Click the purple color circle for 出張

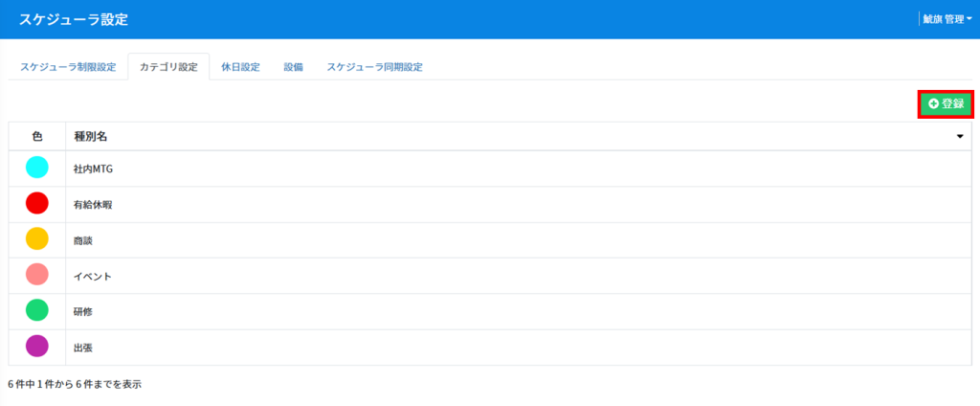(x=37, y=347)
